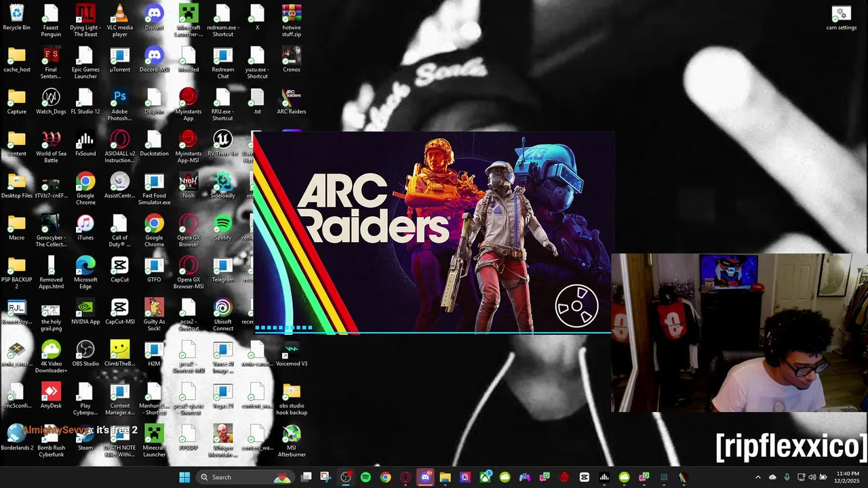Open the µTorrent desktop icon

pyautogui.click(x=119, y=59)
